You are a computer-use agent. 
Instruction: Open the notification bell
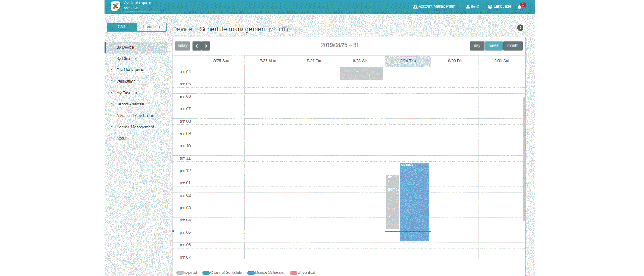tap(519, 7)
